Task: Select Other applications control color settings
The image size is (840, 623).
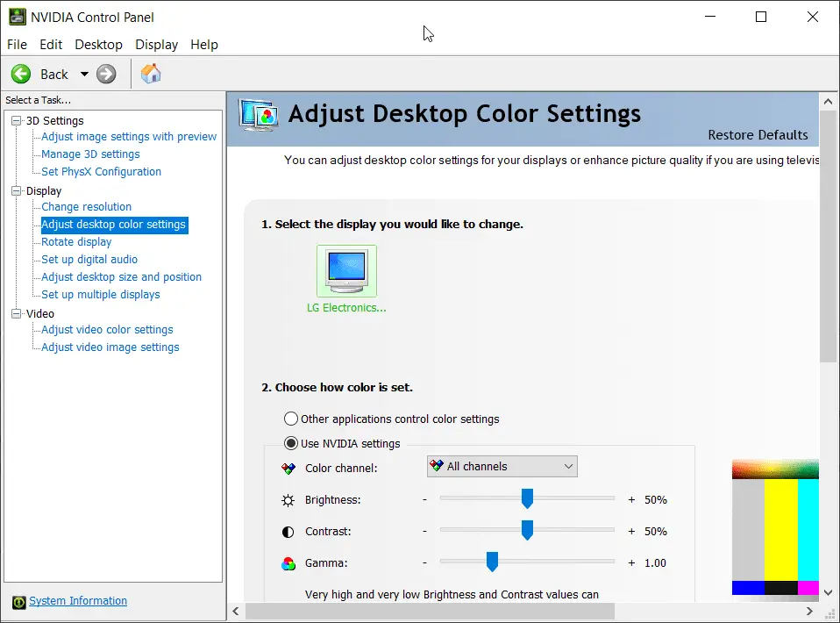Action: [x=291, y=419]
